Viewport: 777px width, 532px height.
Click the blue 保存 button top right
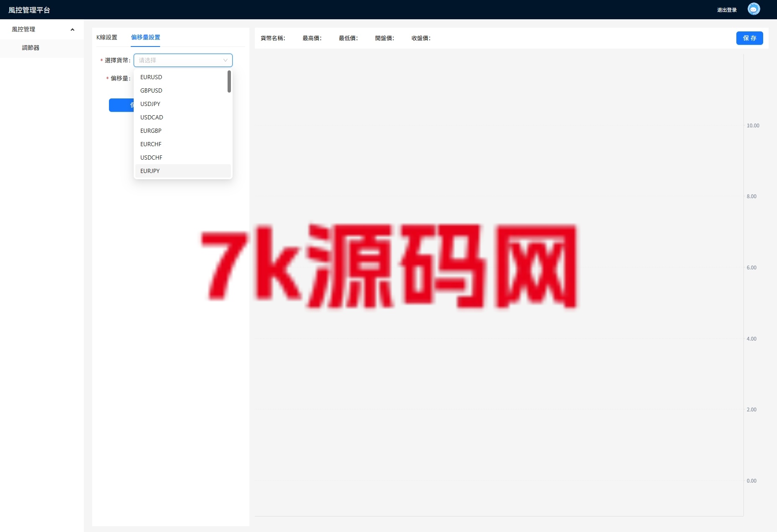[x=749, y=38]
